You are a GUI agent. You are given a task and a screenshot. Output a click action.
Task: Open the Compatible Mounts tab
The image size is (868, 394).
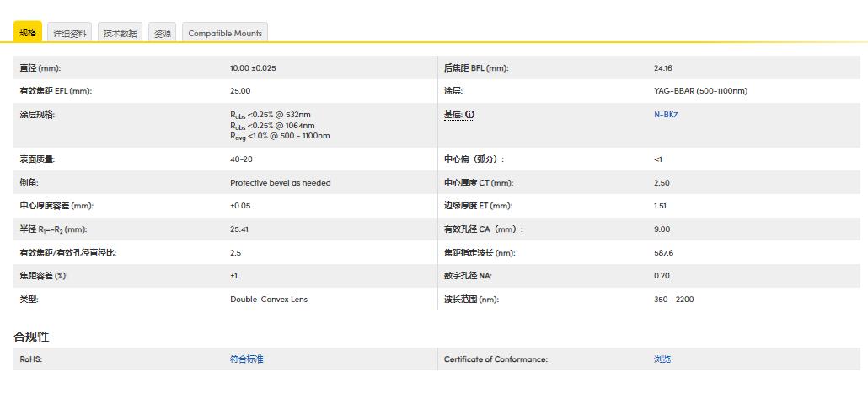pos(225,33)
